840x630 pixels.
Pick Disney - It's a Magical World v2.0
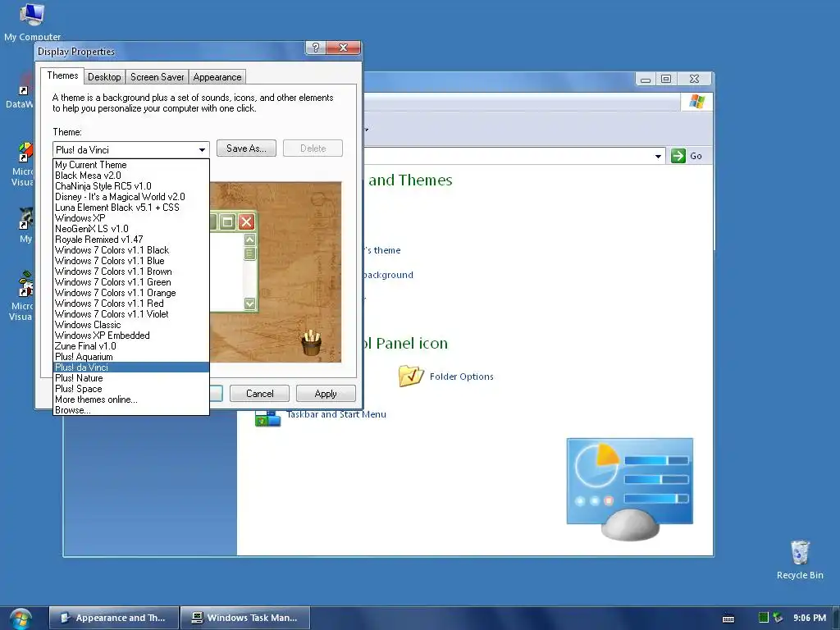pos(131,197)
